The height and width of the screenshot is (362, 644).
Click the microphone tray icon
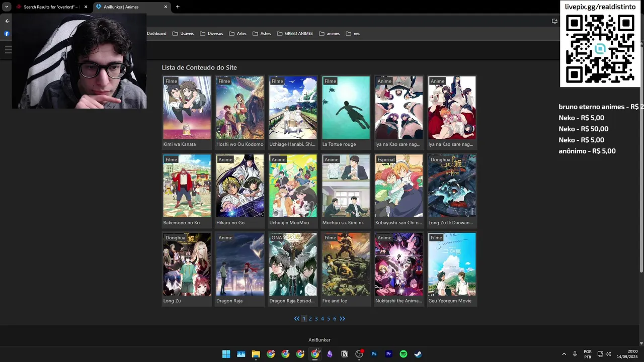click(575, 354)
